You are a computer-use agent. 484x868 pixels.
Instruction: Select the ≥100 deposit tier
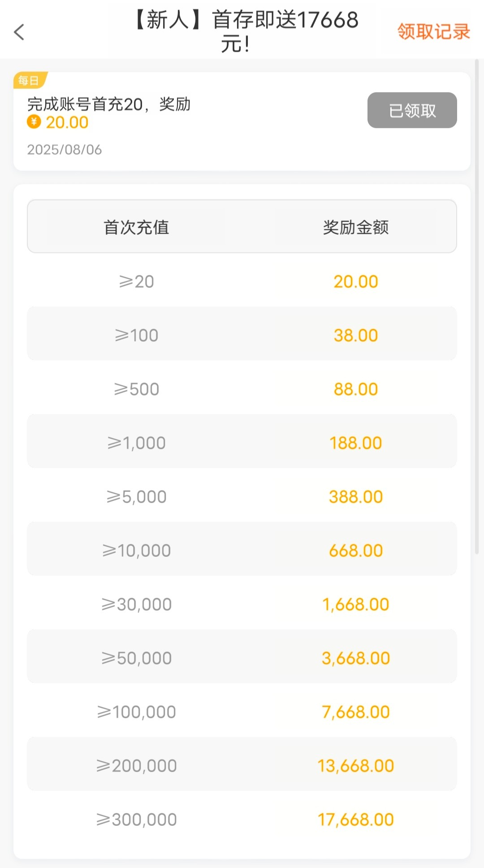(136, 335)
